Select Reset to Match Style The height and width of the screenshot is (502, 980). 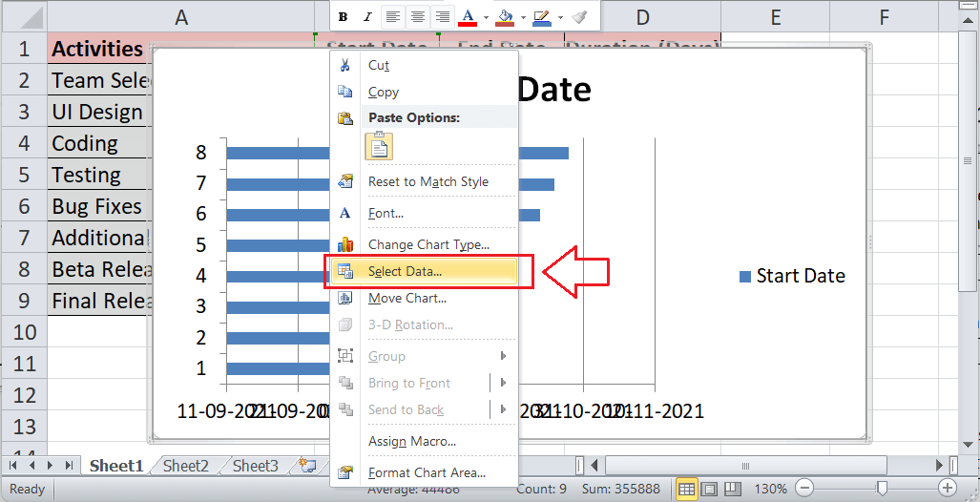pos(424,181)
